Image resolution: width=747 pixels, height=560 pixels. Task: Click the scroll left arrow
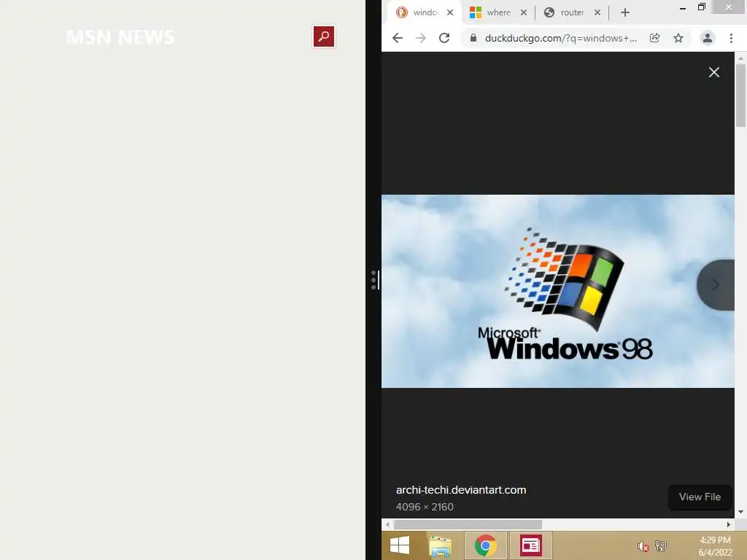(x=387, y=524)
